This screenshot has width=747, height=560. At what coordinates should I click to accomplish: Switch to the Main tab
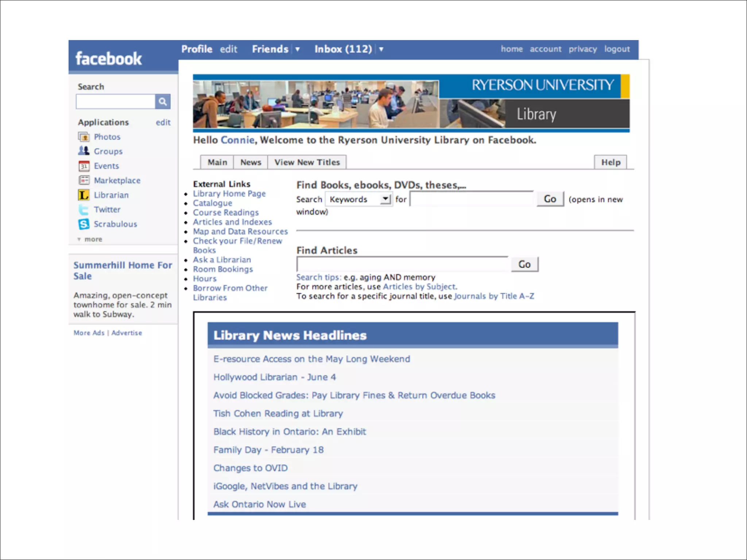(x=217, y=162)
